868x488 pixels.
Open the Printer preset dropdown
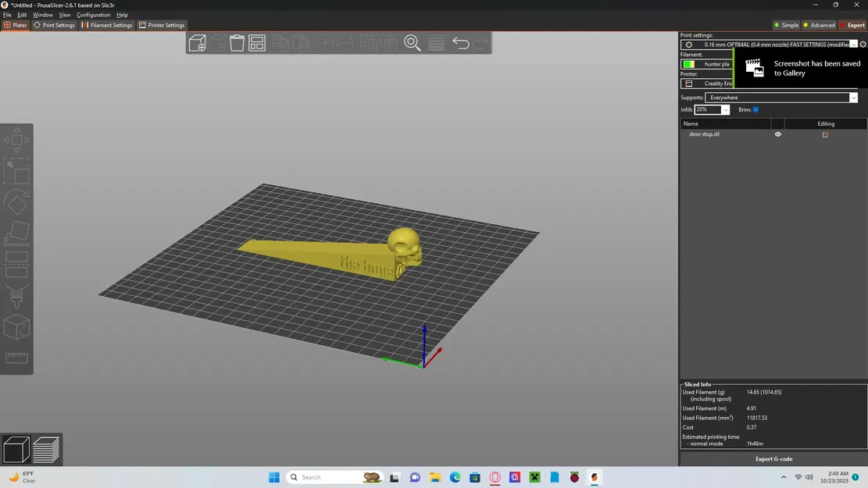pyautogui.click(x=707, y=84)
